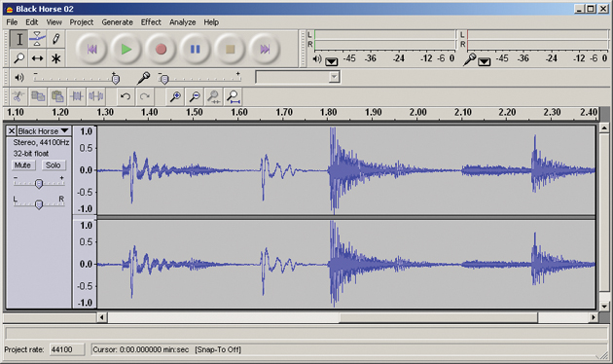
Task: Click horizontal scrollbar left arrow
Action: tap(102, 317)
